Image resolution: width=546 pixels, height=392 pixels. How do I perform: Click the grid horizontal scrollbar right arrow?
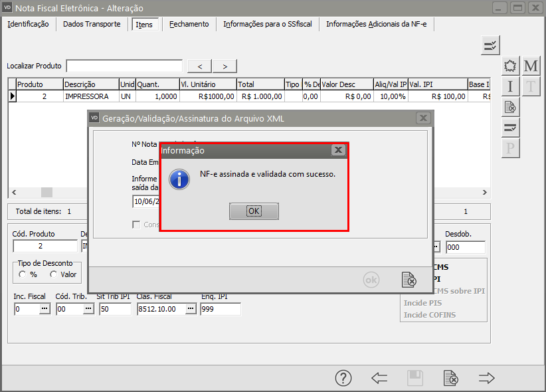coord(484,192)
